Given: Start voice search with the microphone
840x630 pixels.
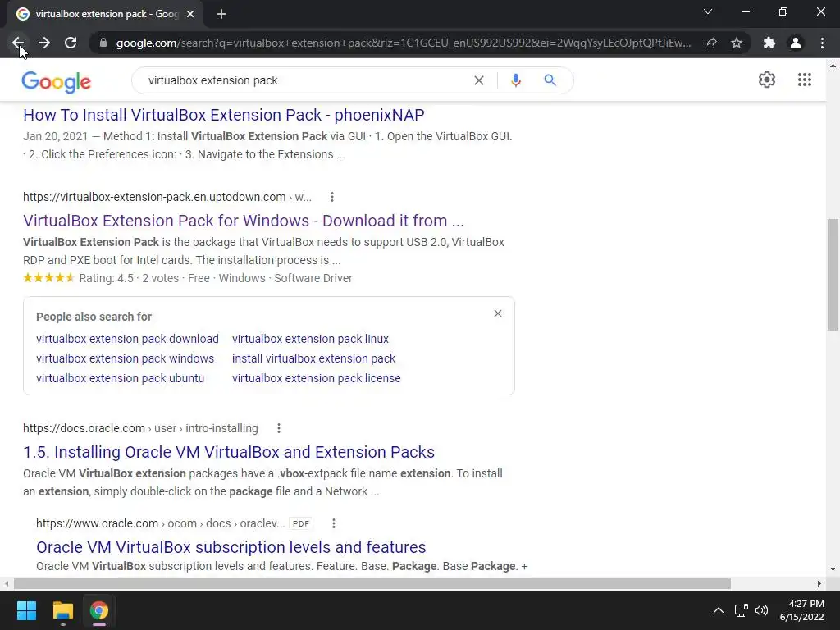Looking at the screenshot, I should point(515,80).
